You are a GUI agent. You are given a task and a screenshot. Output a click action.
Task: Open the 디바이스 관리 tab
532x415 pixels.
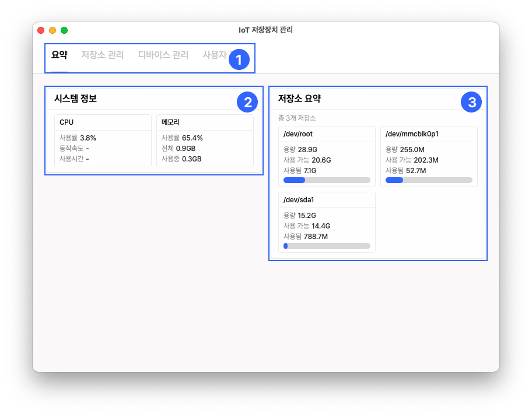click(163, 55)
